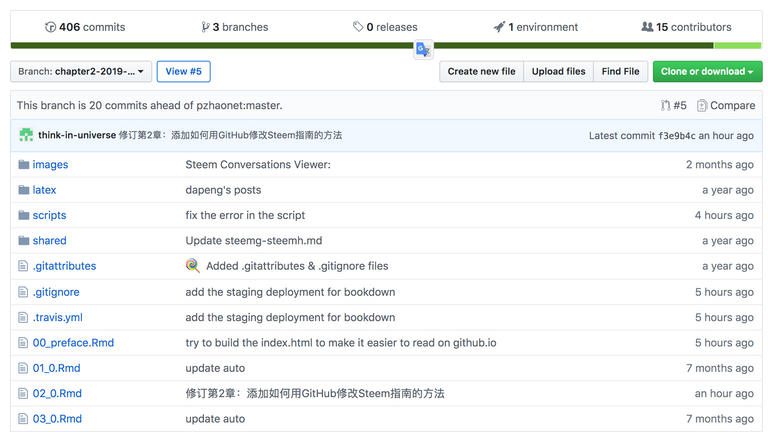The image size is (768, 432).
Task: Open 'Update steemg-steemh.md' commit message
Action: pyautogui.click(x=254, y=240)
